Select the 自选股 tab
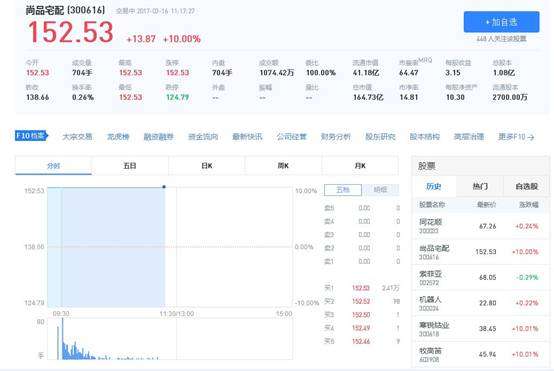Screen dimensions: 554x371 (526, 186)
